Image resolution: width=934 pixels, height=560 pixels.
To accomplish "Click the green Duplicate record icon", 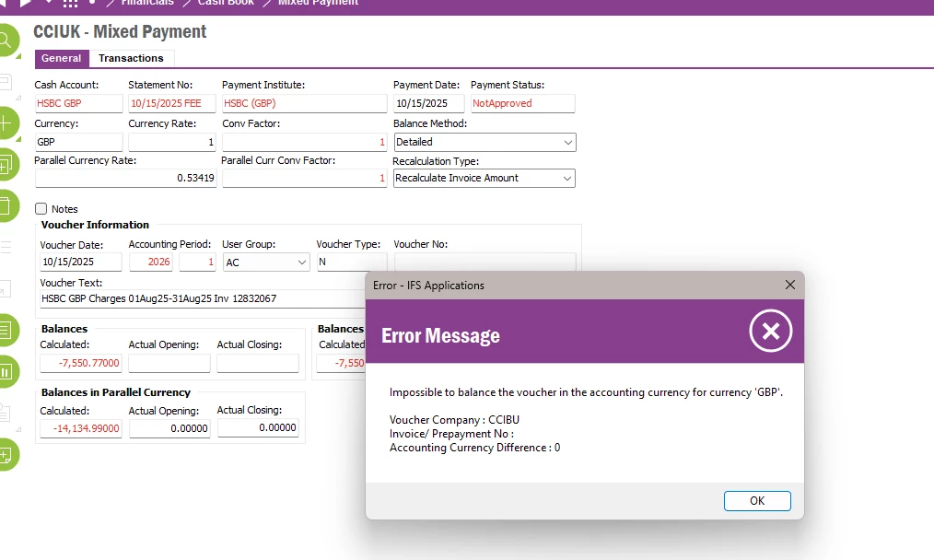I will [x=6, y=165].
